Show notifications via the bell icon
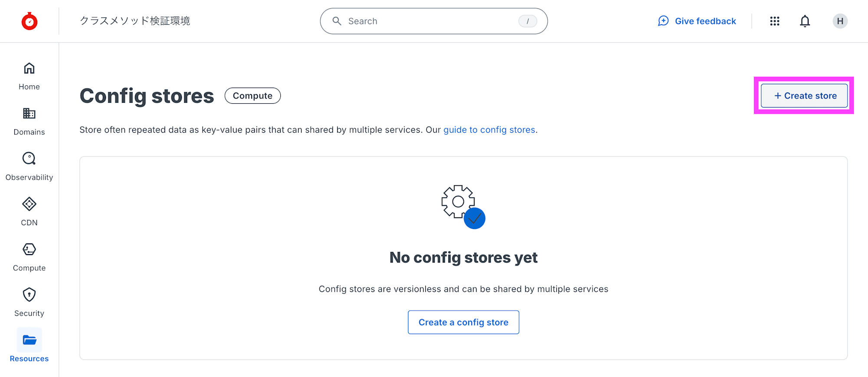This screenshot has height=377, width=868. click(805, 21)
